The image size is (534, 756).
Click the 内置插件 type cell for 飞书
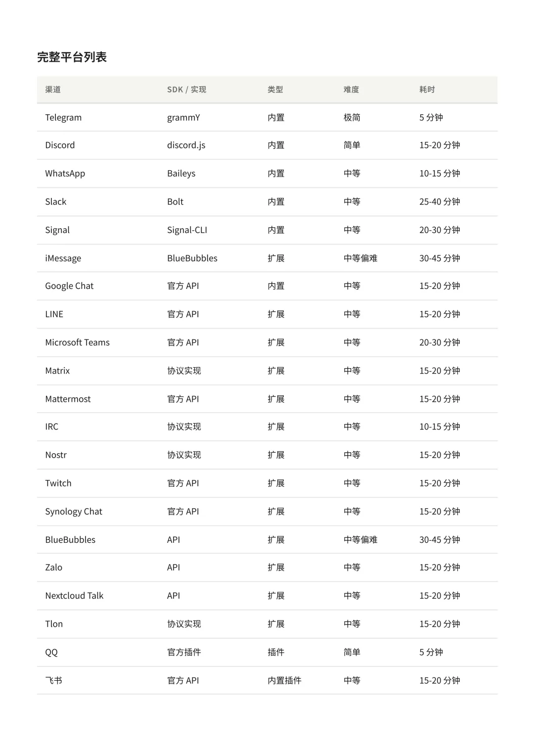tap(284, 680)
